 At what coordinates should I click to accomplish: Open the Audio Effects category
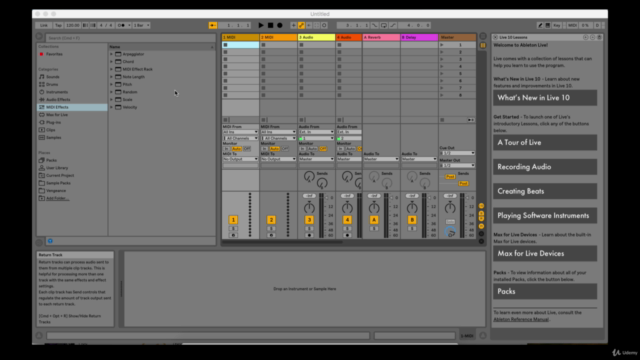58,100
